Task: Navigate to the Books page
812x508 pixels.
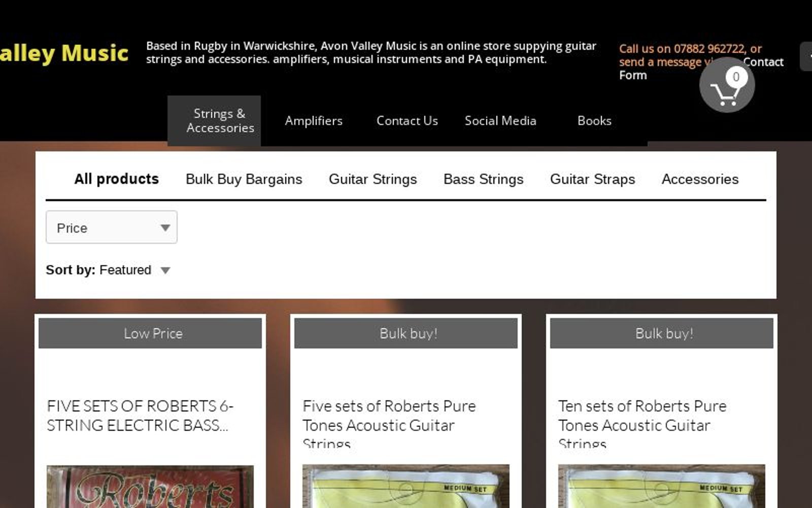Action: click(x=594, y=120)
